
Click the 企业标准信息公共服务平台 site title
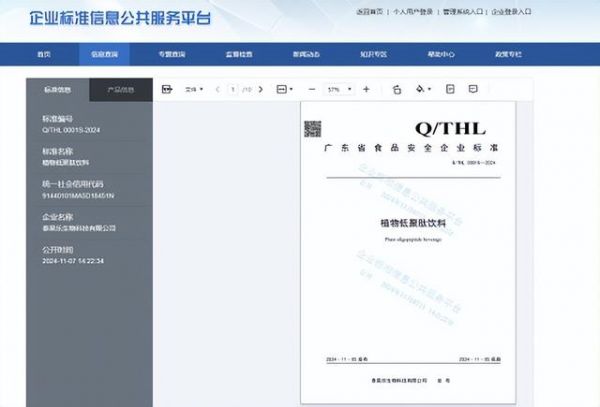point(120,18)
